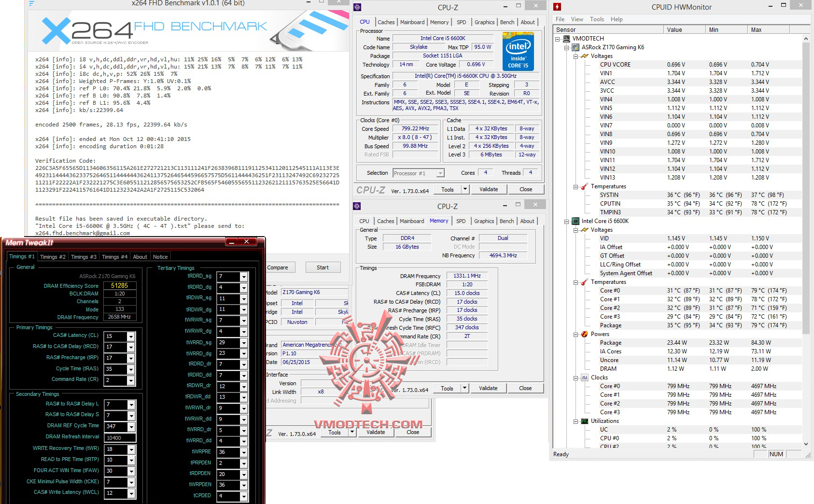The height and width of the screenshot is (504, 814).
Task: Open the View menu in HWMonitor
Action: coord(577,19)
